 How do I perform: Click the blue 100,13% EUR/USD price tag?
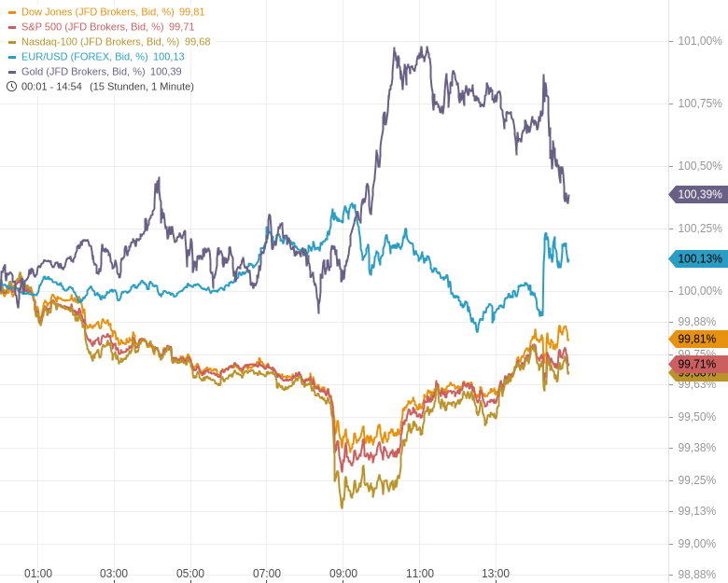point(699,258)
